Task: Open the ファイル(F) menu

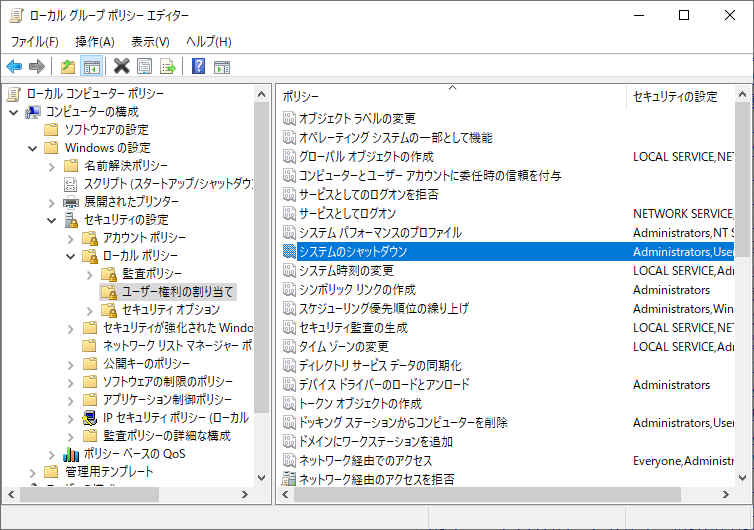Action: click(35, 42)
